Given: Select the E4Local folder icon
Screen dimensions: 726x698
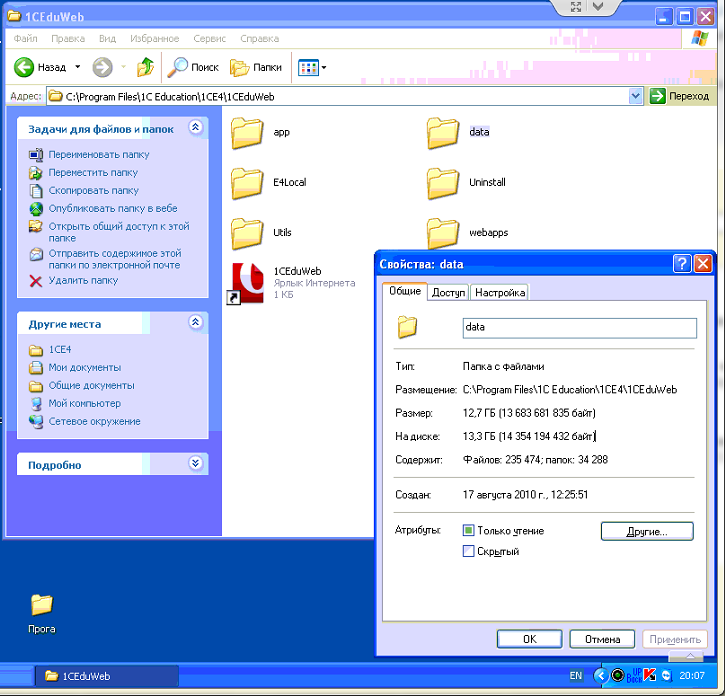Looking at the screenshot, I should point(247,183).
